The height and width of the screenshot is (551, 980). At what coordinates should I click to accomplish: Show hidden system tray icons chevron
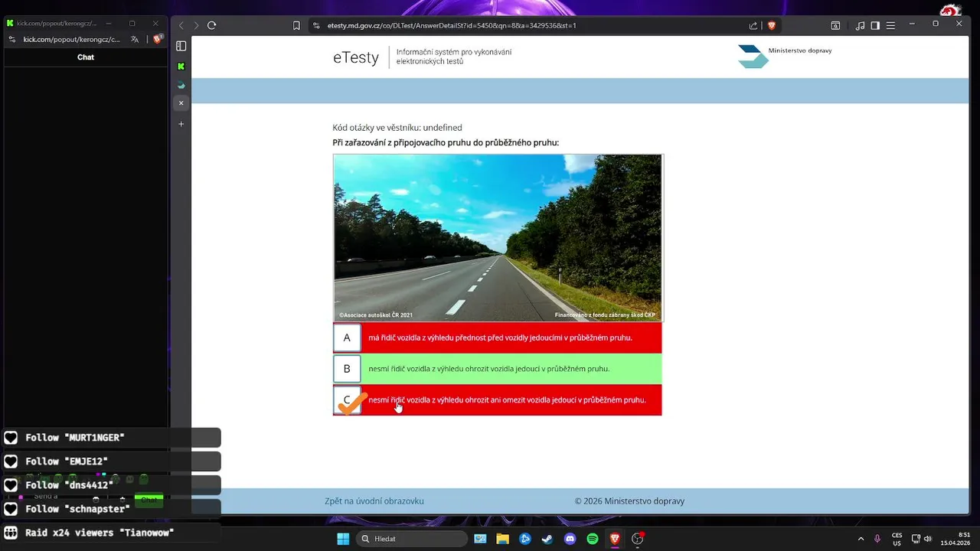tap(861, 539)
